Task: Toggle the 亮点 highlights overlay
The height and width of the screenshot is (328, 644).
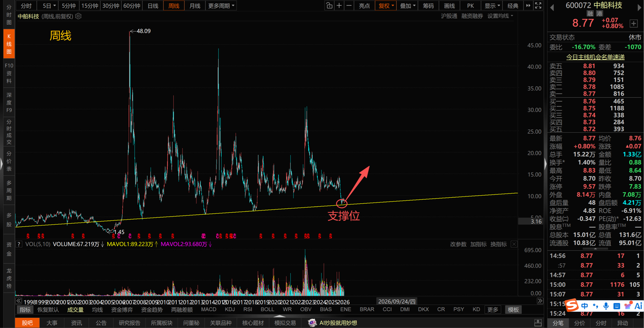Action: point(364,6)
